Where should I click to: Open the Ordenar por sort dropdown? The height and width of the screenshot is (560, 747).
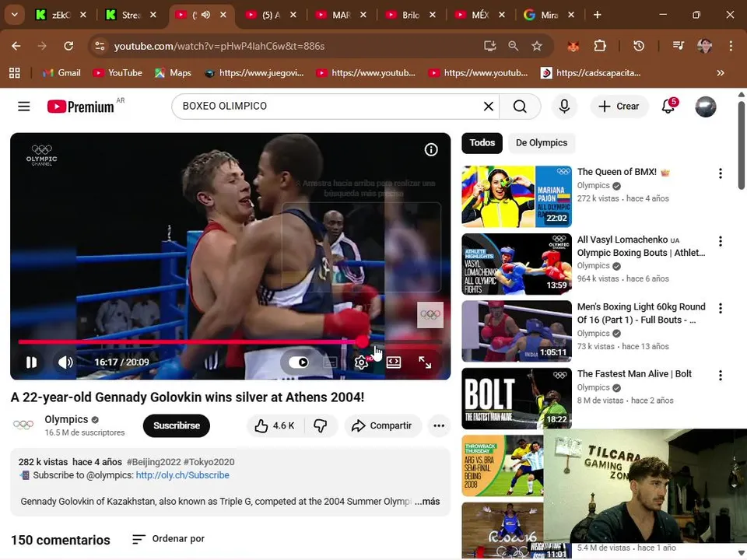pos(169,539)
